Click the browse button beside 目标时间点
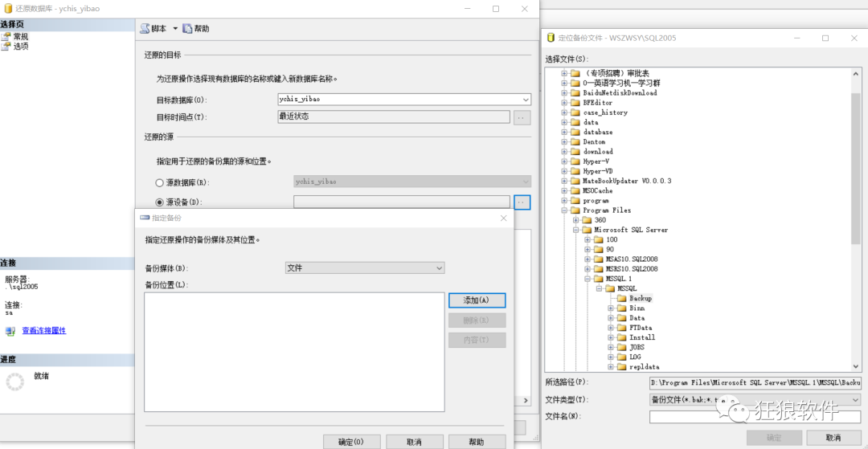Image resolution: width=868 pixels, height=449 pixels. click(522, 117)
